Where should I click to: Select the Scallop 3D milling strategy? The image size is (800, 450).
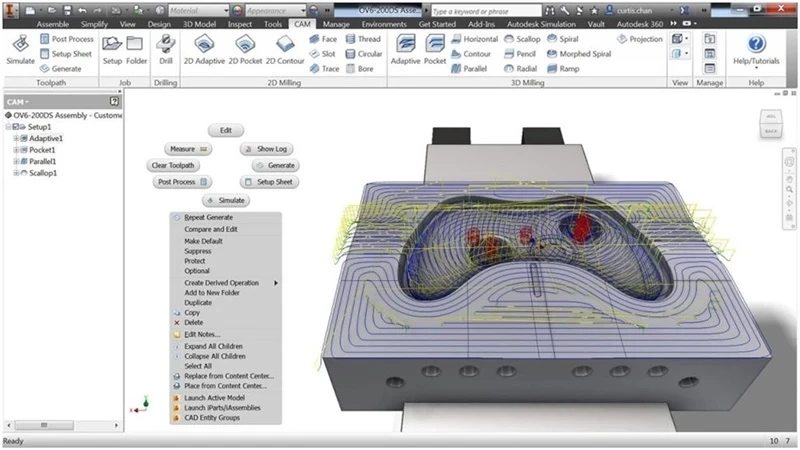coord(522,39)
